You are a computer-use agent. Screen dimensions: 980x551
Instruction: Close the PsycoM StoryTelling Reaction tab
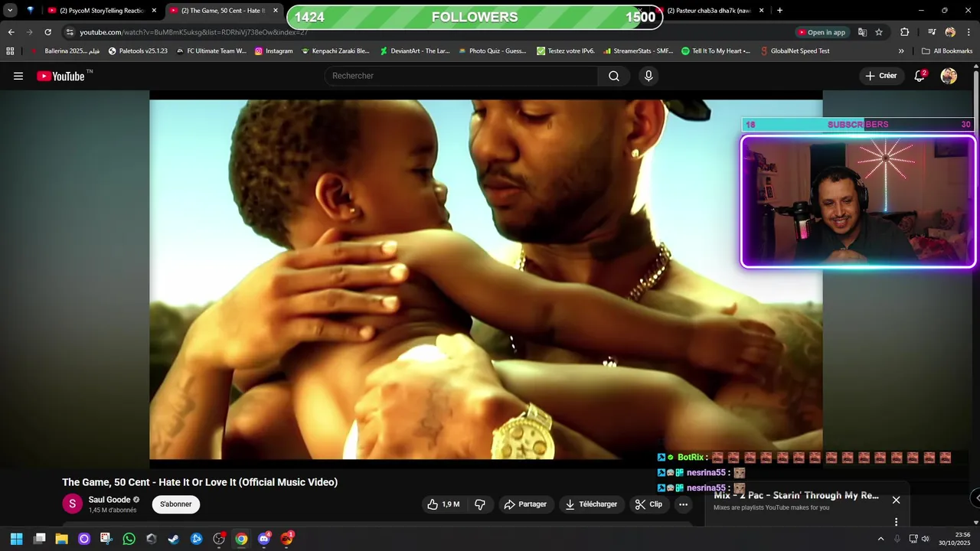[154, 11]
